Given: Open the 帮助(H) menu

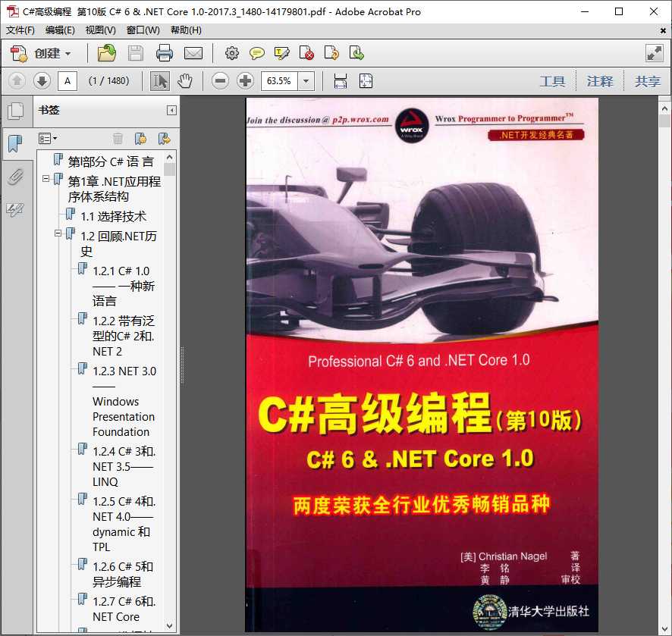Looking at the screenshot, I should (x=186, y=30).
